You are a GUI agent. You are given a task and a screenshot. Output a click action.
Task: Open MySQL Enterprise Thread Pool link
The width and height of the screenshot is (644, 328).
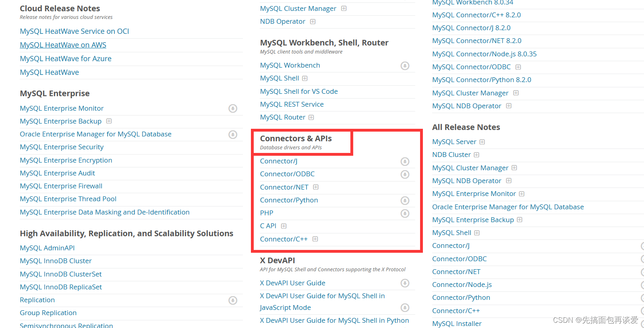68,199
